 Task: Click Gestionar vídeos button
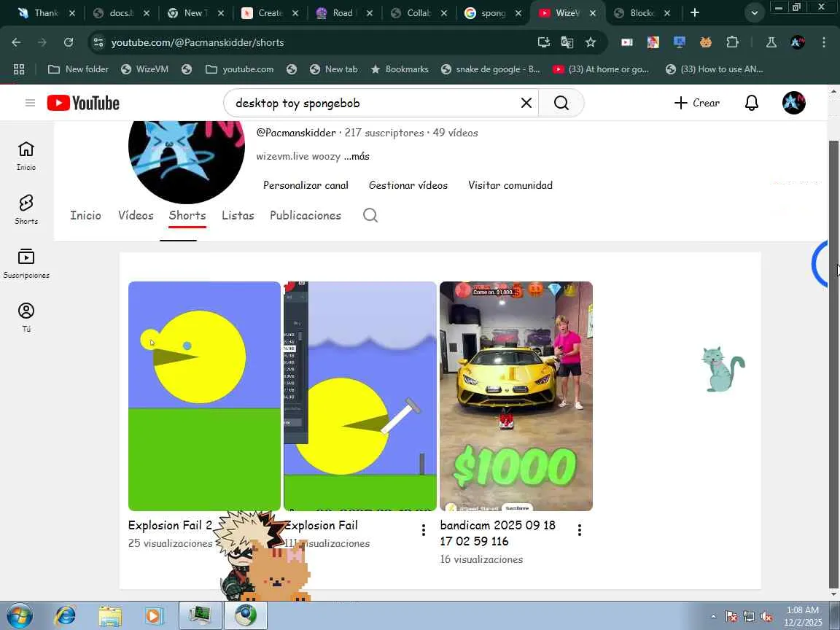(408, 185)
